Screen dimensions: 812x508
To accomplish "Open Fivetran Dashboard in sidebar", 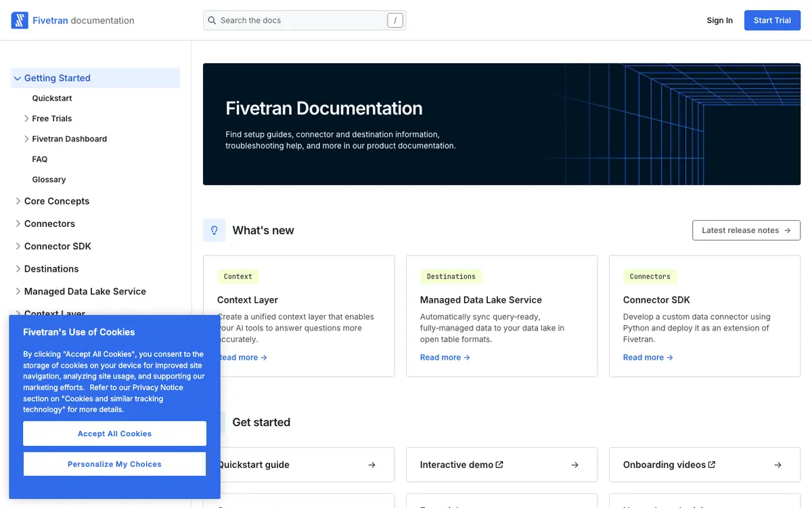I will [70, 139].
